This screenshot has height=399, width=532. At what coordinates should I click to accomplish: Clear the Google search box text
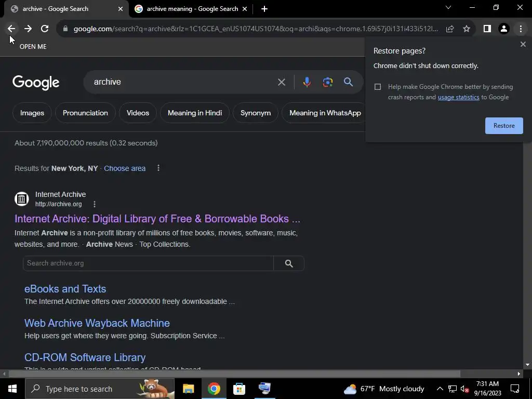coord(282,82)
